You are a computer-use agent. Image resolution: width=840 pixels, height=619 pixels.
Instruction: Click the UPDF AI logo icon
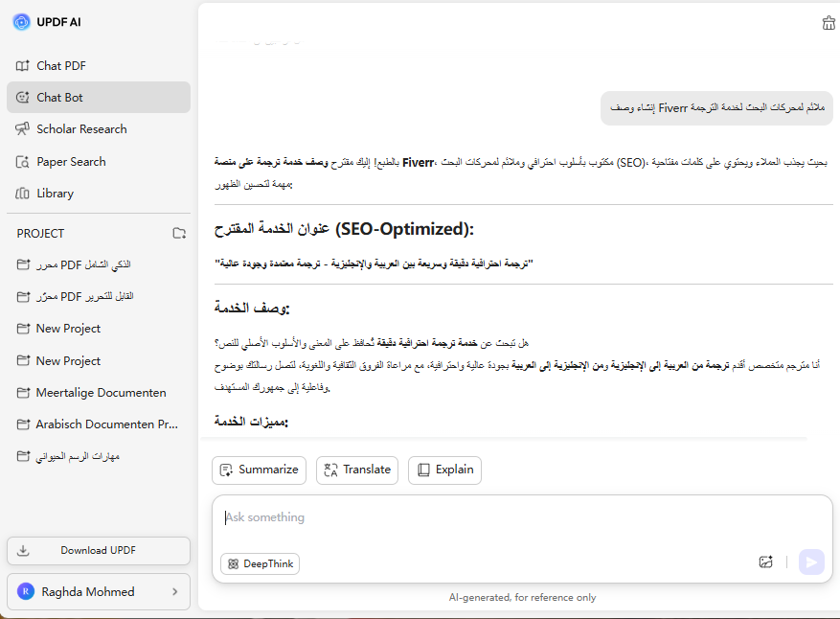click(x=21, y=22)
